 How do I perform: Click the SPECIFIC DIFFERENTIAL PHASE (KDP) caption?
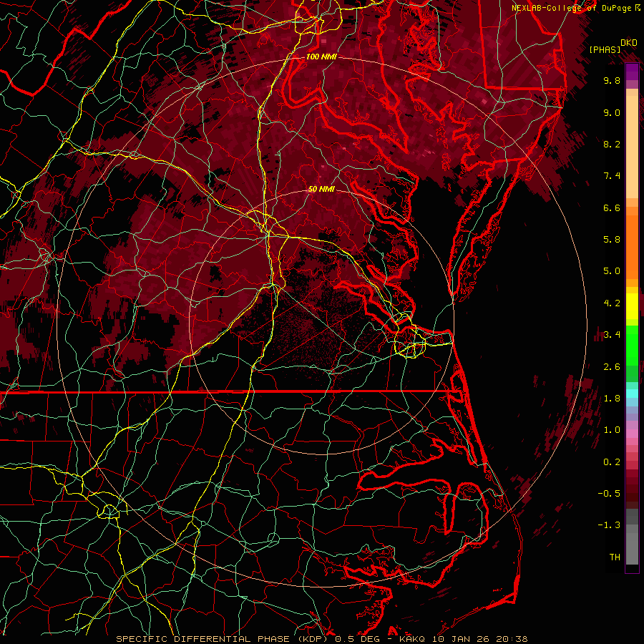point(222,639)
